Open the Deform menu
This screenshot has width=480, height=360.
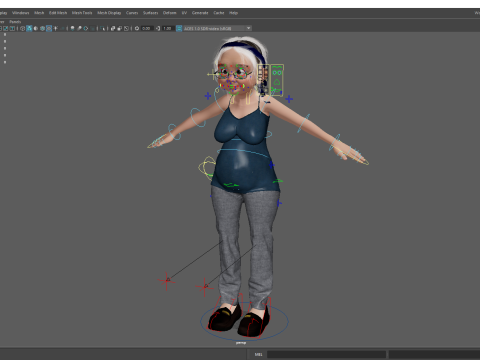tap(170, 13)
